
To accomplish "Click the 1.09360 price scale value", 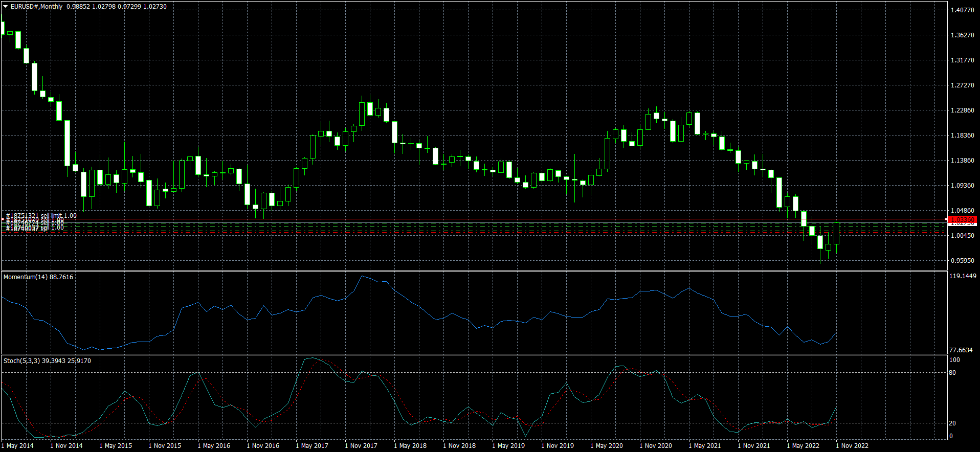I will pos(962,186).
